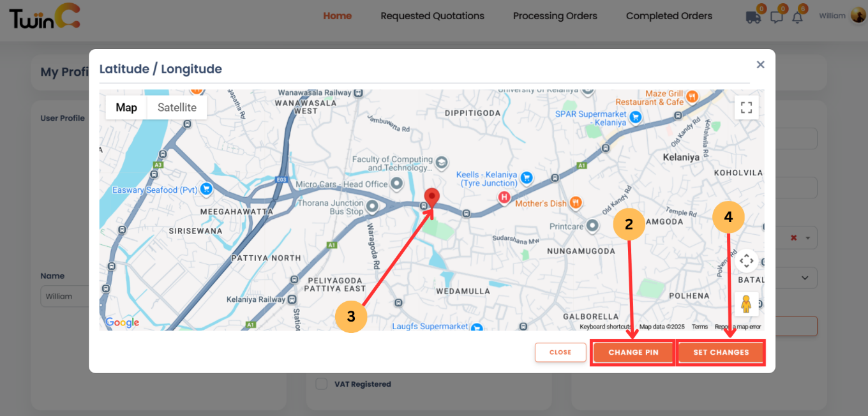Open the Completed Orders tab

[669, 15]
